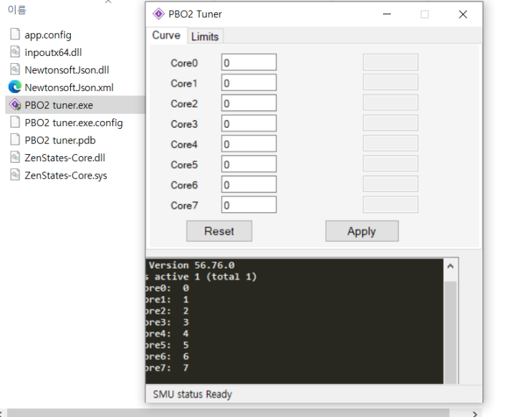
Task: Click the PBO2 tuner.exe file icon
Action: (15, 105)
